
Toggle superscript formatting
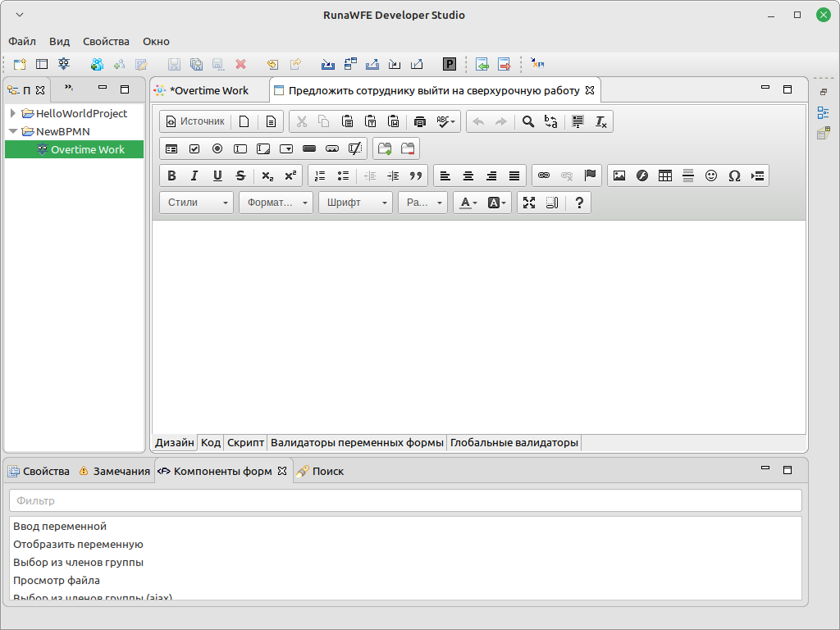click(290, 176)
